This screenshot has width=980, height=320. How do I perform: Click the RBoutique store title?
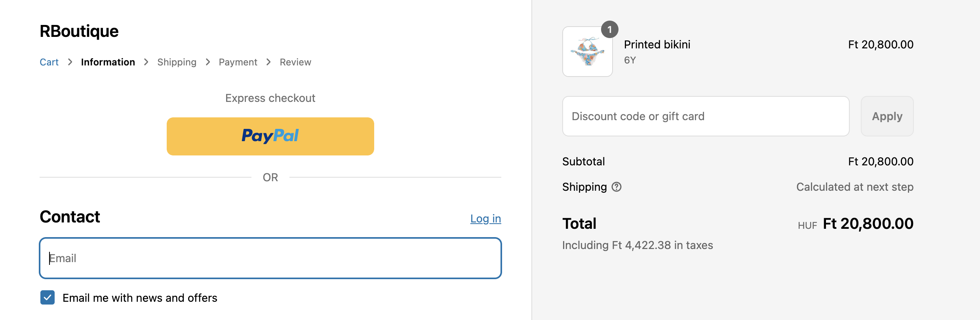[x=79, y=31]
